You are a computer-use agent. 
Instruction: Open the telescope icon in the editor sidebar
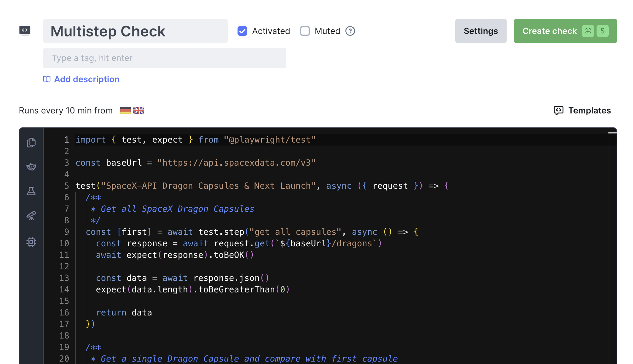click(31, 215)
